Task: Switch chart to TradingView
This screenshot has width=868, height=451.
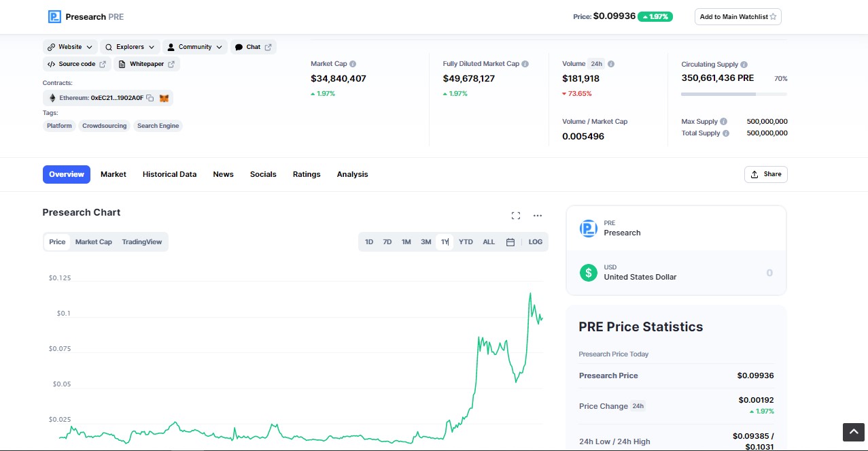Action: pos(142,242)
